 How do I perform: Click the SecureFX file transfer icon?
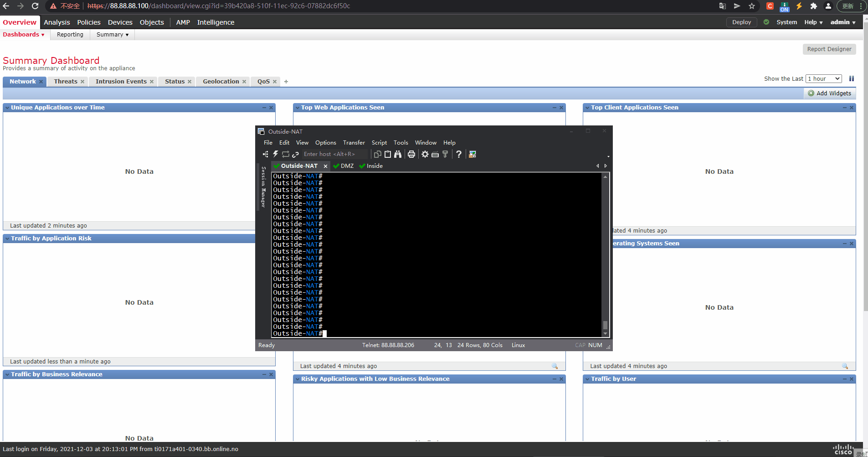pos(473,154)
